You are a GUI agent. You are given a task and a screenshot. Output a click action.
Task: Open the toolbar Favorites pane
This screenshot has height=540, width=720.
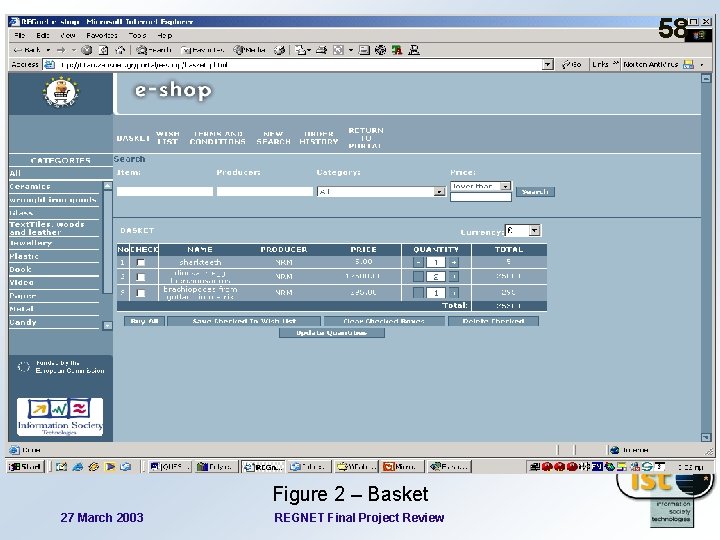coord(202,50)
